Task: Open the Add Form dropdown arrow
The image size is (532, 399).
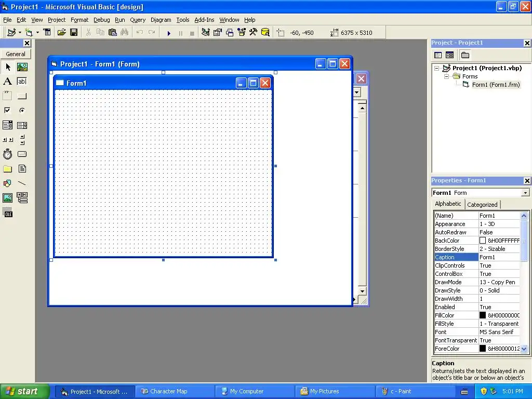Action: click(x=37, y=33)
